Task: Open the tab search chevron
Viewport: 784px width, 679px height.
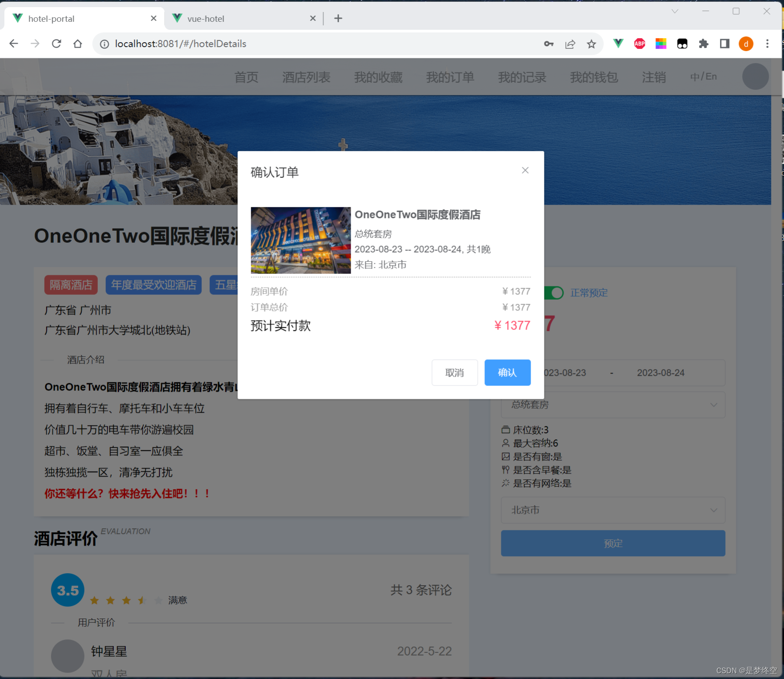Action: [x=675, y=11]
